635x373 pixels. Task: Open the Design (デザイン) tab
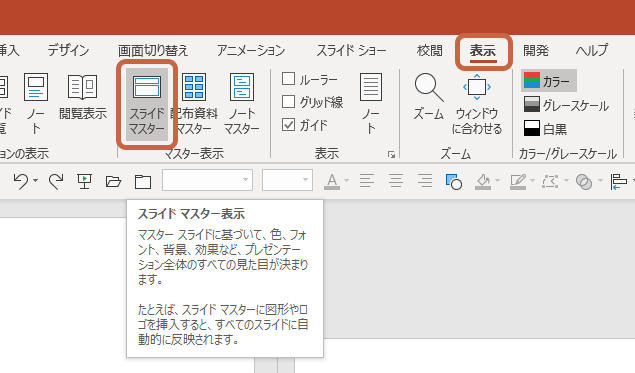click(x=68, y=50)
